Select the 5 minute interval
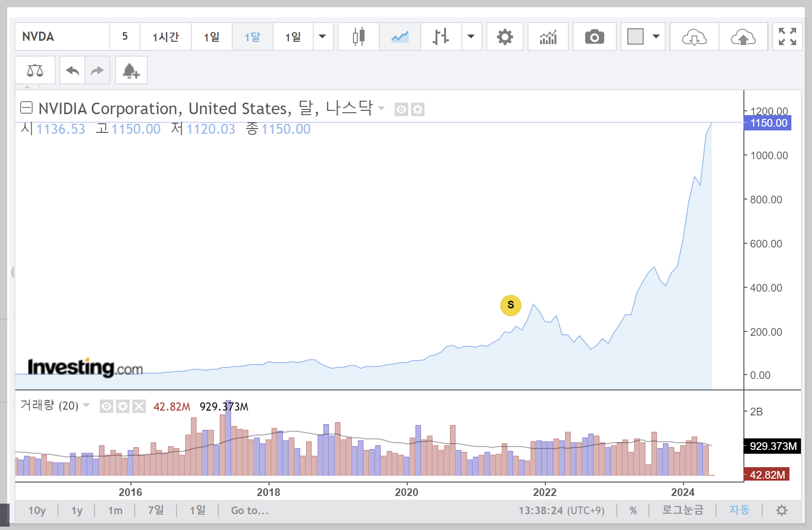Viewport: 812px width, 530px height. point(125,36)
